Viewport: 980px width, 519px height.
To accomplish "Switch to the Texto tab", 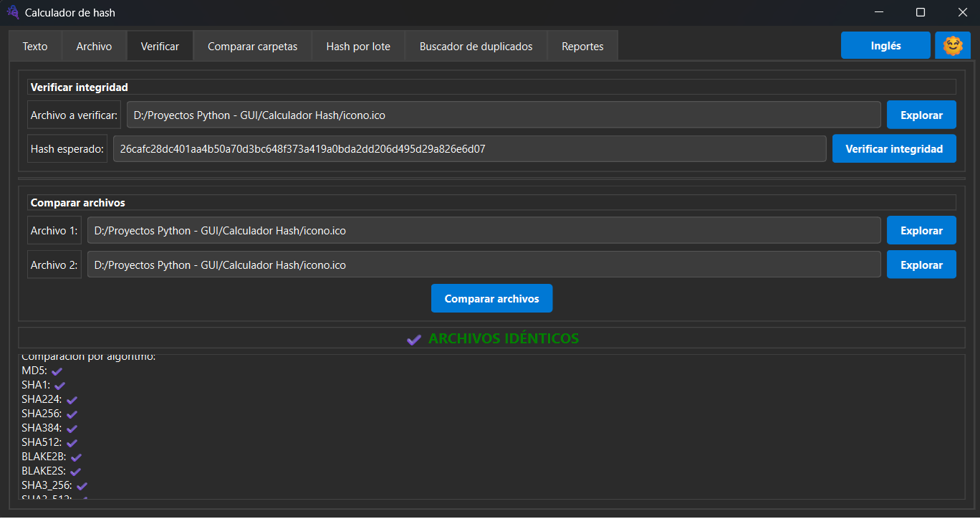I will 35,46.
